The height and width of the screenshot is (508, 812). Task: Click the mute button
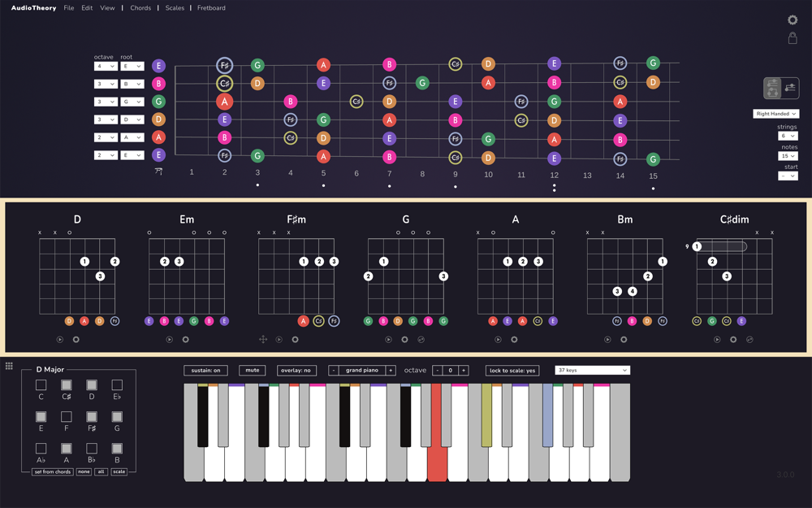[253, 370]
